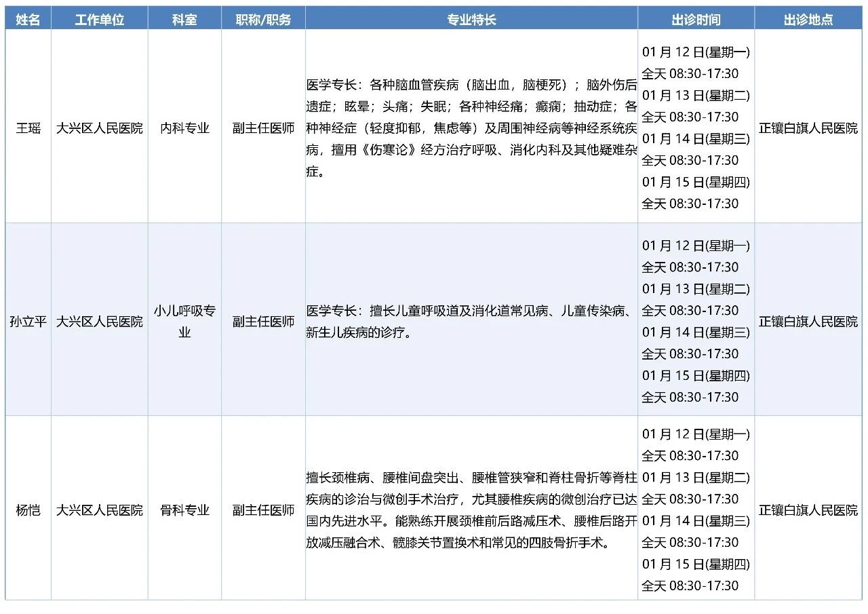868x614 pixels.
Task: Click the 内科专业 department cell
Action: pos(184,128)
